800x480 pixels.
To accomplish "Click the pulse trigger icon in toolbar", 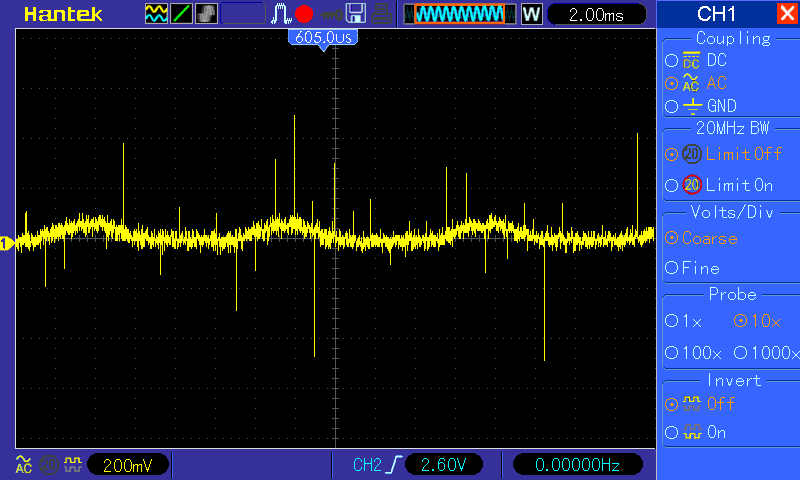I will [x=280, y=14].
